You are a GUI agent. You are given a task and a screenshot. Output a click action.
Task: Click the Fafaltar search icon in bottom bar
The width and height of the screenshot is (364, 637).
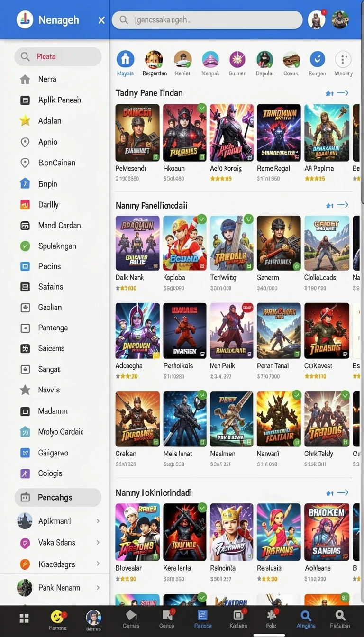pyautogui.click(x=340, y=616)
